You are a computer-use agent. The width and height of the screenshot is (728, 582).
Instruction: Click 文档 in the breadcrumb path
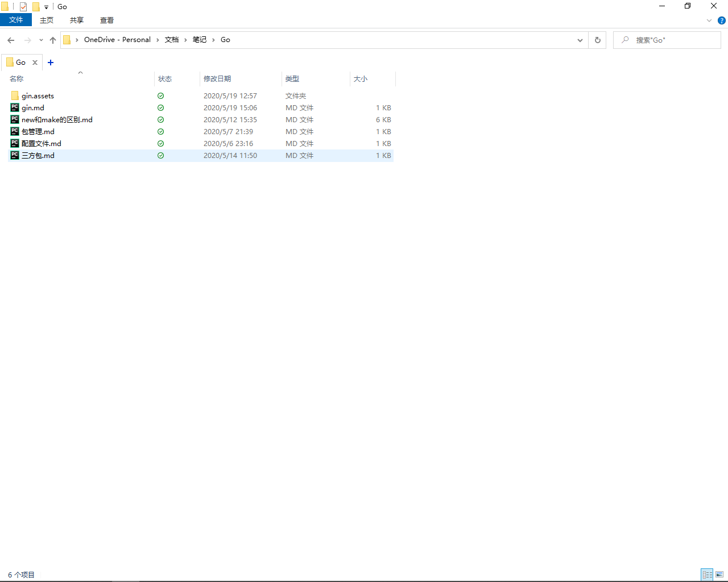(x=172, y=40)
